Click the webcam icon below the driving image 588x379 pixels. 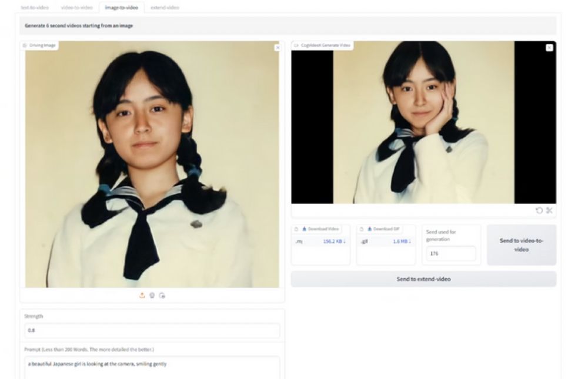[152, 296]
